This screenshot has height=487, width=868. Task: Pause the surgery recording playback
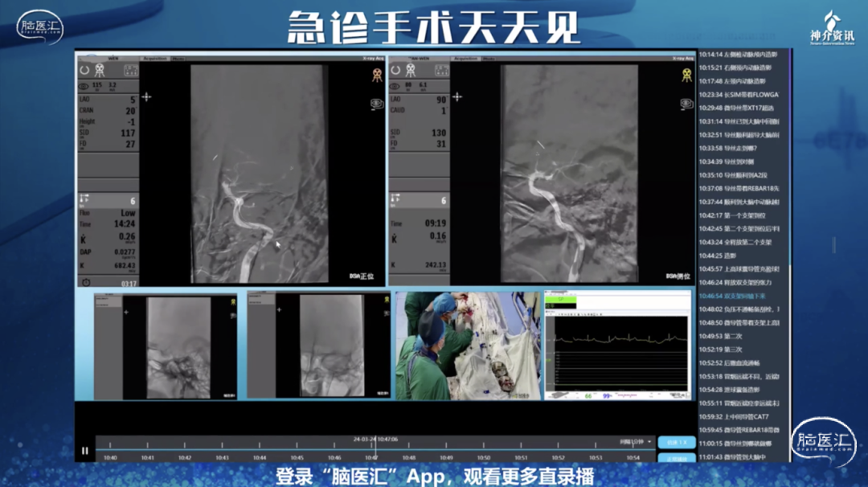point(84,451)
